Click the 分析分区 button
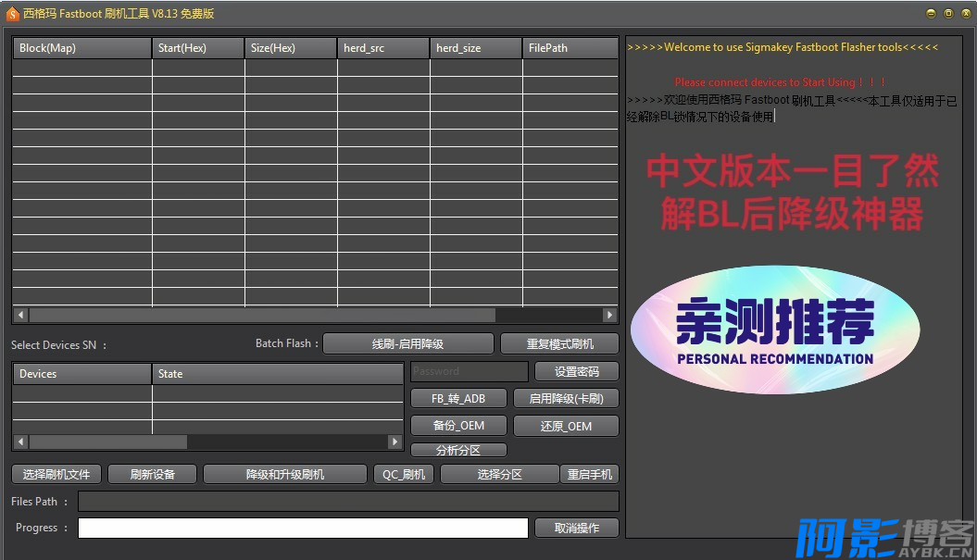Image resolution: width=977 pixels, height=560 pixels. click(x=458, y=450)
